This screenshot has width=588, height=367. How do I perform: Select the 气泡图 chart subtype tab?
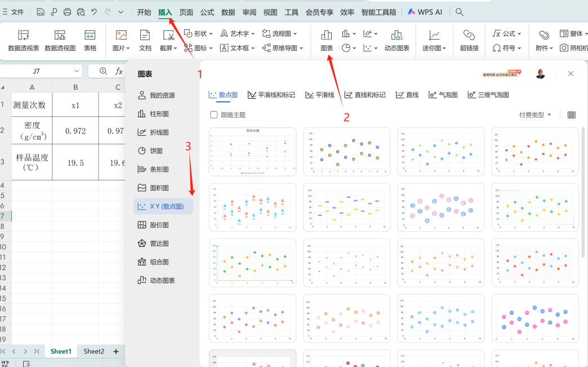(x=443, y=95)
